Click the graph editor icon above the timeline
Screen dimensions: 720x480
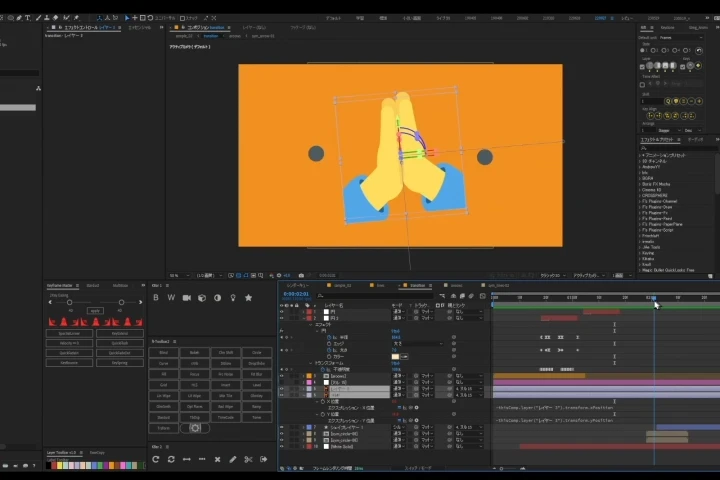coord(483,296)
